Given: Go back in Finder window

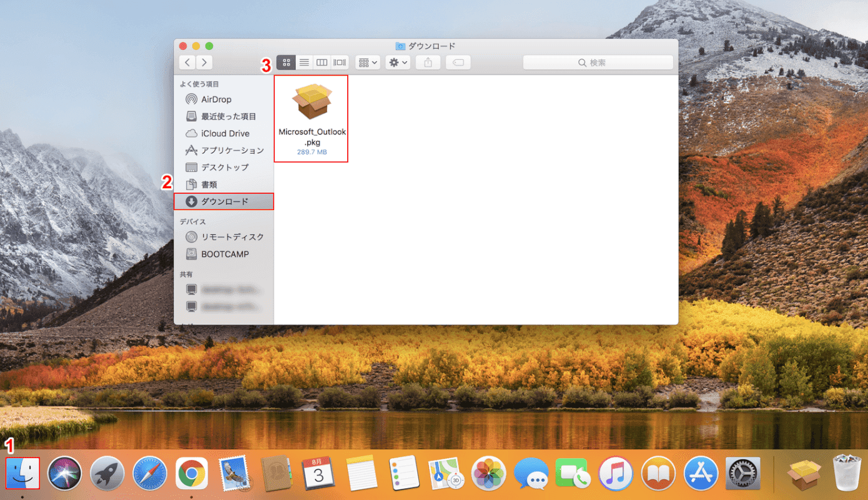Looking at the screenshot, I should point(187,62).
